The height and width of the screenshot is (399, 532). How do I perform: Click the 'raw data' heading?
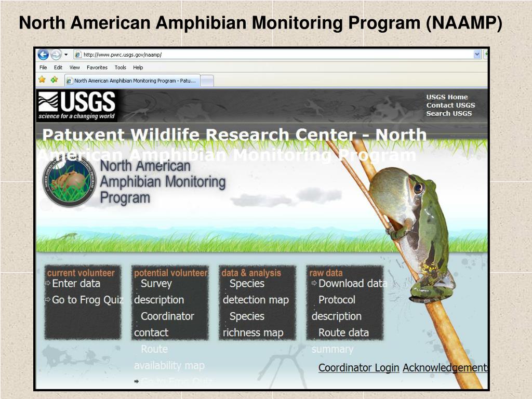click(326, 273)
